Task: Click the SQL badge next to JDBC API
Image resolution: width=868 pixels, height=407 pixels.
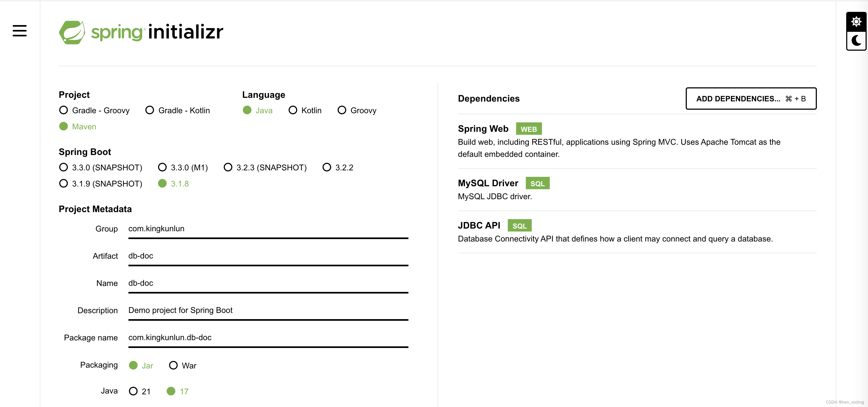Action: tap(519, 226)
